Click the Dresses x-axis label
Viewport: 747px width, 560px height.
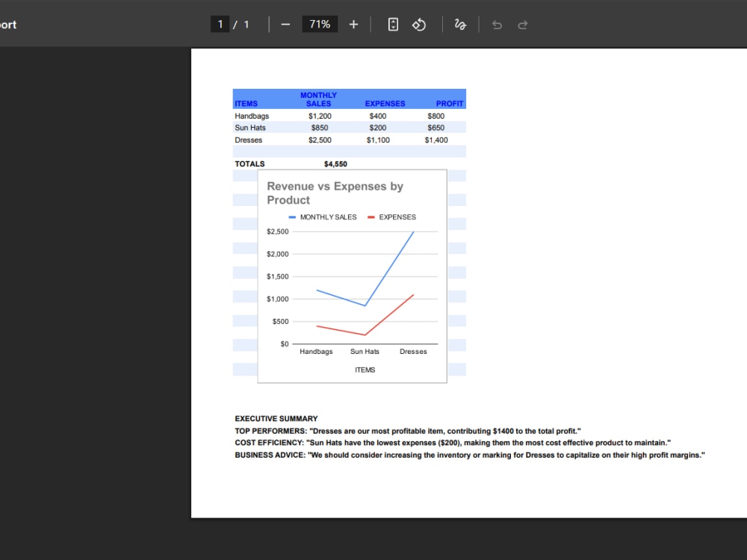413,352
